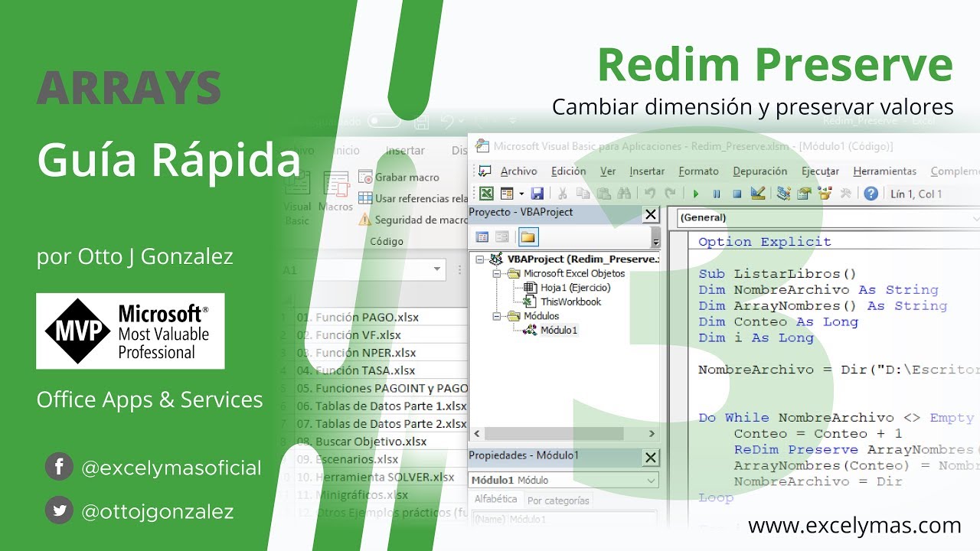980x551 pixels.
Task: Toggle Folders icon in Project panel
Action: 528,236
